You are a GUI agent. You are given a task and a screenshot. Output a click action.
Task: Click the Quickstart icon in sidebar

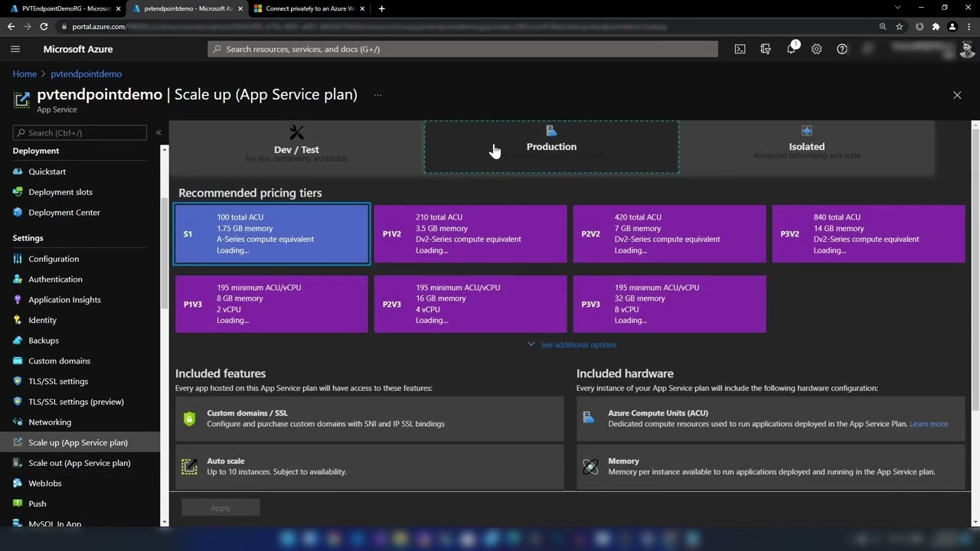coord(18,171)
